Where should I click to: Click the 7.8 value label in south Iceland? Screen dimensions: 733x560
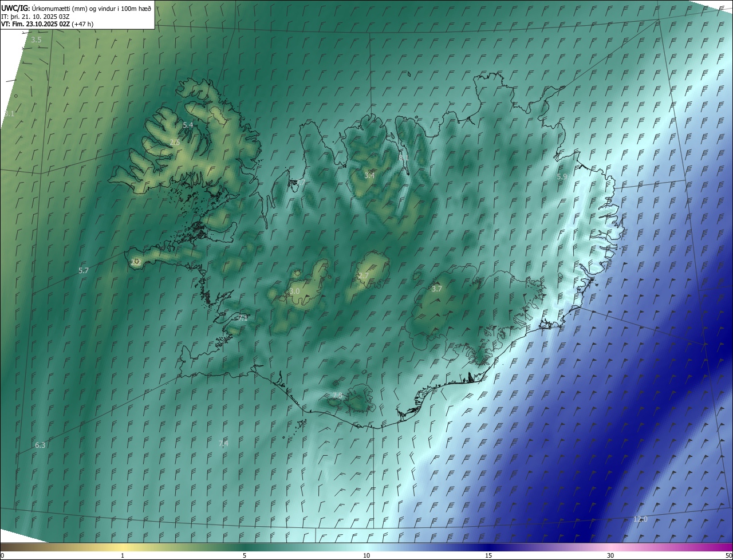coord(337,396)
